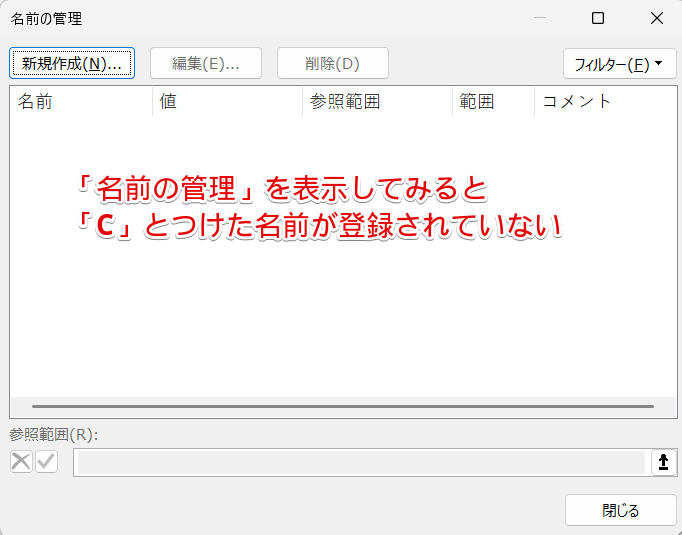Click the confirm checkmark icon beside 参照範囲 field
Viewport: 682px width, 535px height.
point(47,462)
